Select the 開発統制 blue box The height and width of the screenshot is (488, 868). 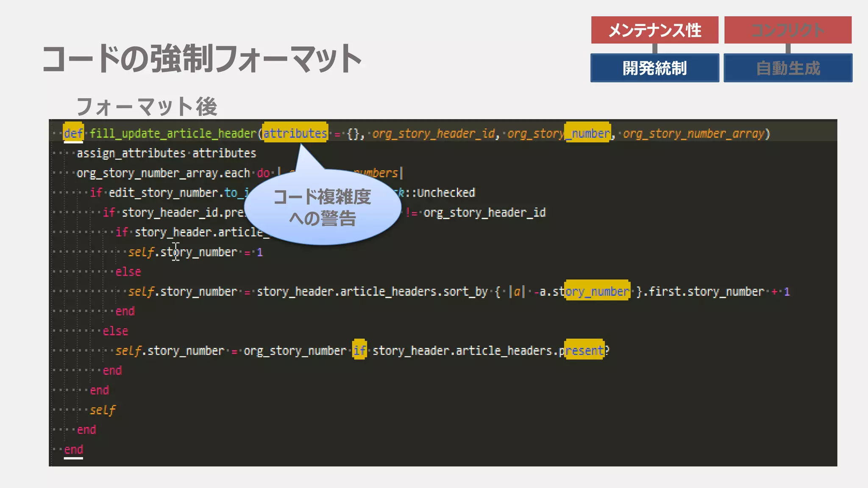coord(655,68)
